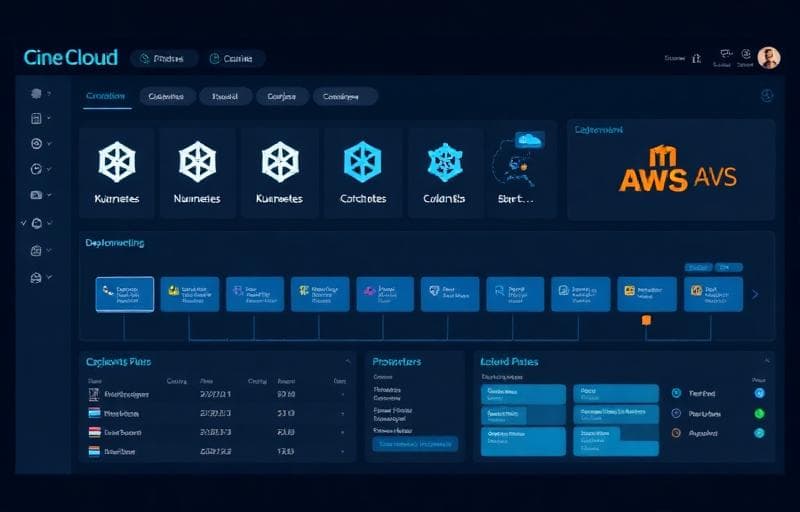Click the orange pipeline timeline marker
The width and height of the screenshot is (800, 512).
coord(646,320)
